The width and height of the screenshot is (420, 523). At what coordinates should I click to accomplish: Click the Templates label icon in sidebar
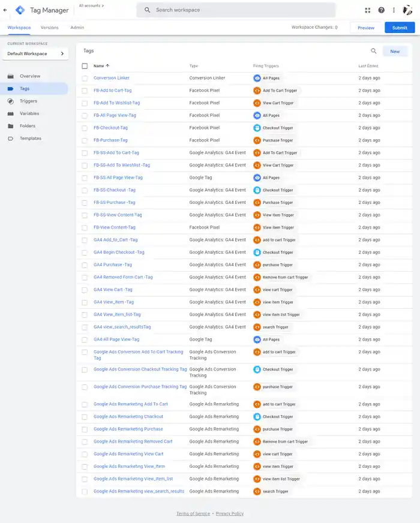point(11,139)
